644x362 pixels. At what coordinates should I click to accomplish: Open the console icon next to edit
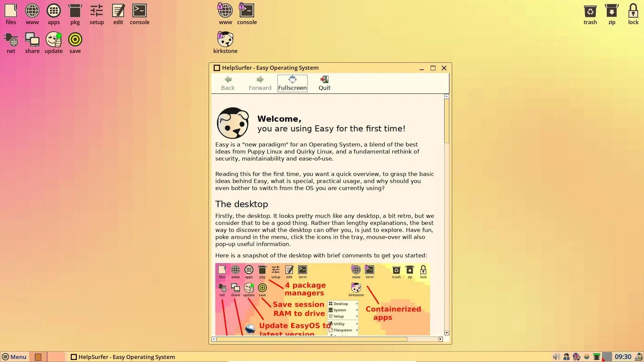[140, 14]
